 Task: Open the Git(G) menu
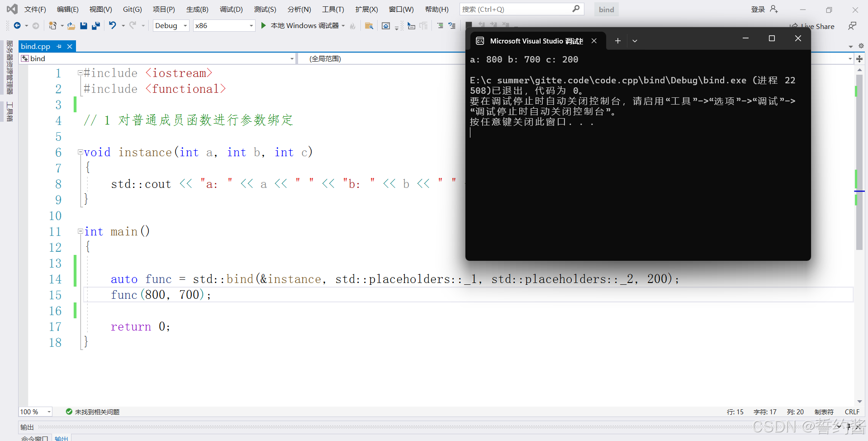133,9
